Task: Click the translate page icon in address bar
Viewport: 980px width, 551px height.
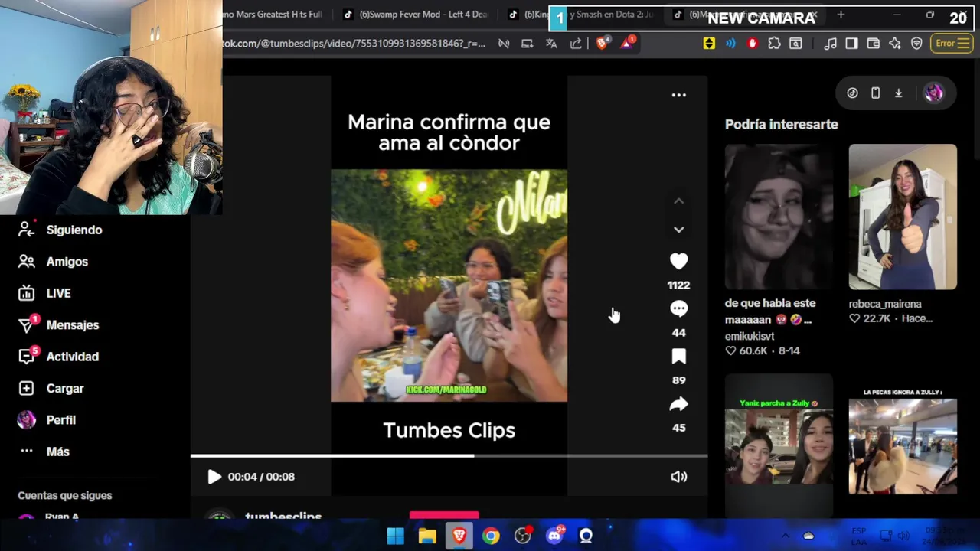Action: coord(551,44)
